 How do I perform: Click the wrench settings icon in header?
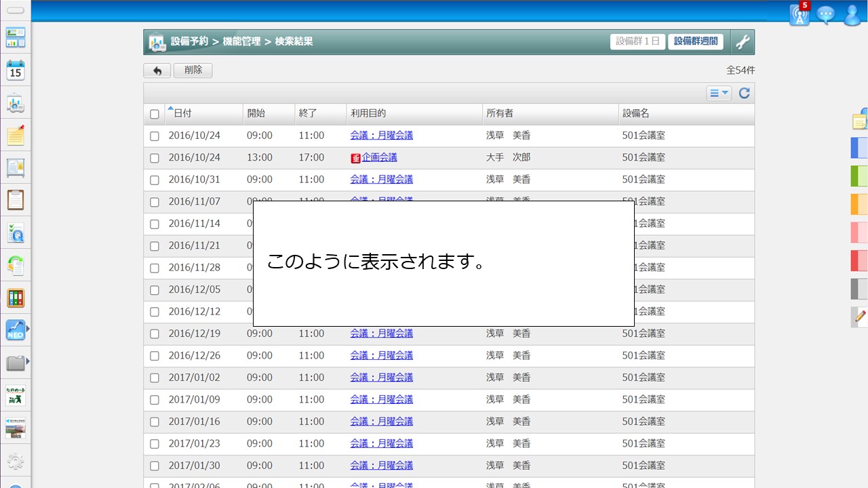(743, 42)
